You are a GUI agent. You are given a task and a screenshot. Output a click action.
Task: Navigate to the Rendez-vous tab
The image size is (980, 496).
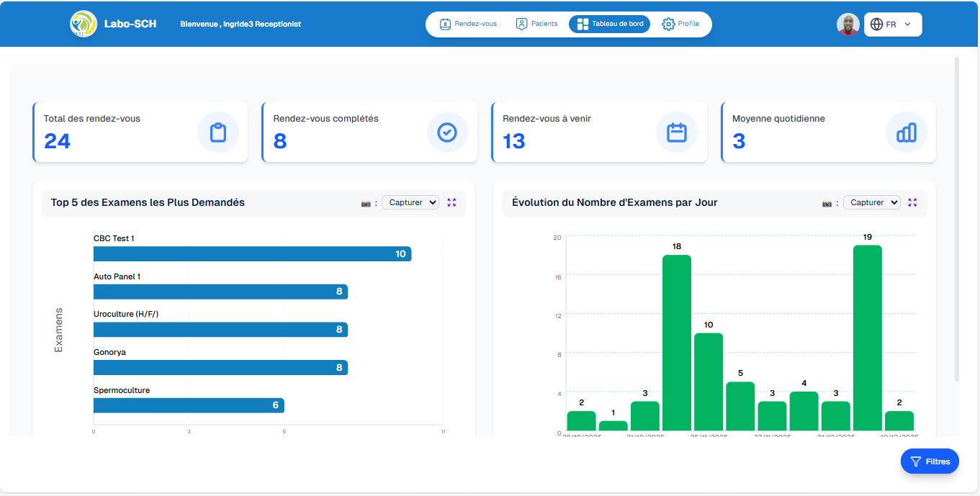pos(468,23)
